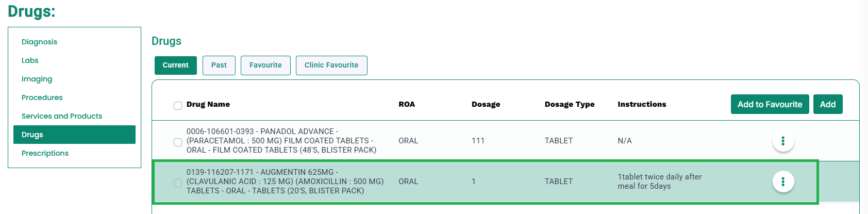This screenshot has width=868, height=214.
Task: Check the Panadol Advance row checkbox
Action: point(178,142)
